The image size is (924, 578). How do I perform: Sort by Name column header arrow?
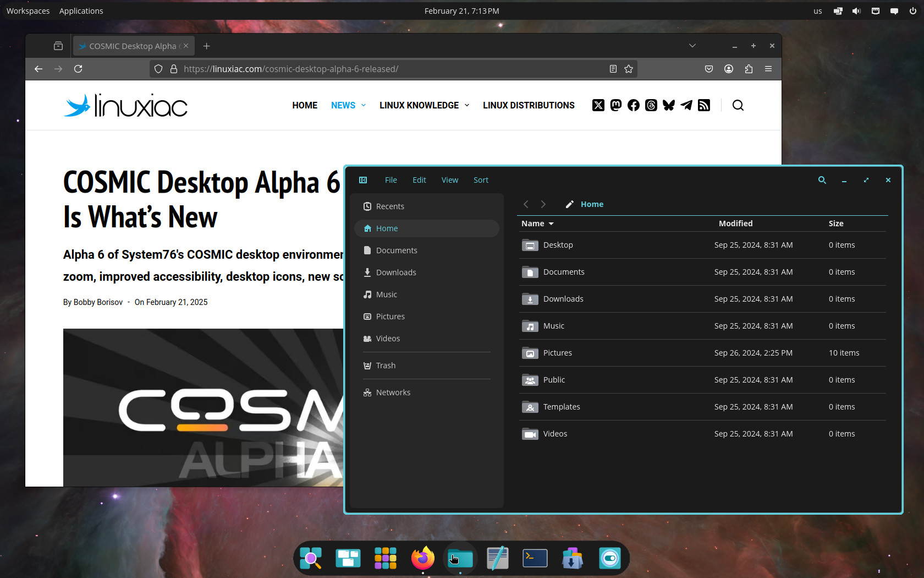pyautogui.click(x=551, y=223)
